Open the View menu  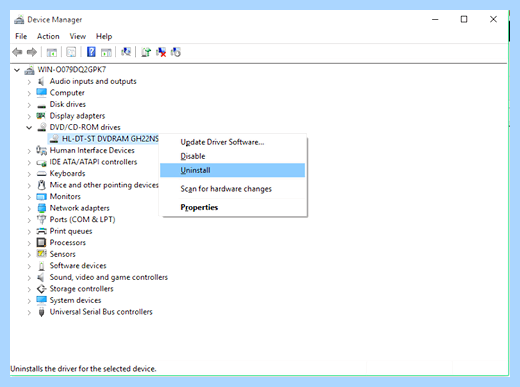(78, 36)
